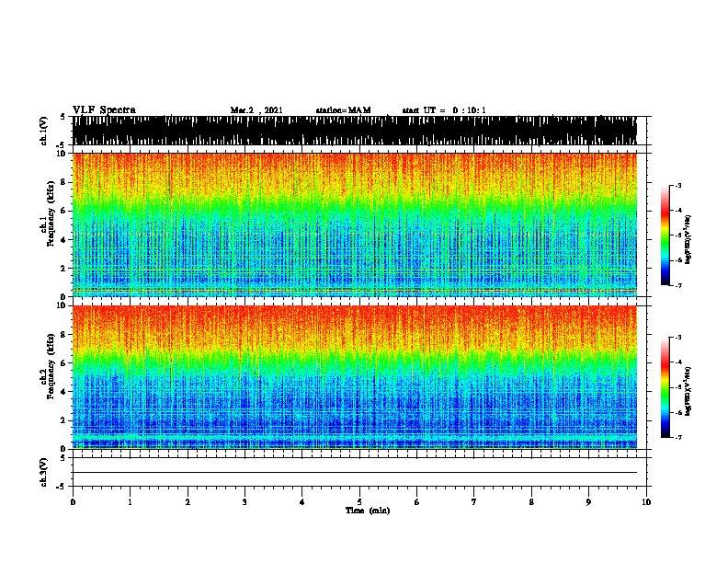Click the "ch.3(V)" axis label
The width and height of the screenshot is (728, 563).
44,472
